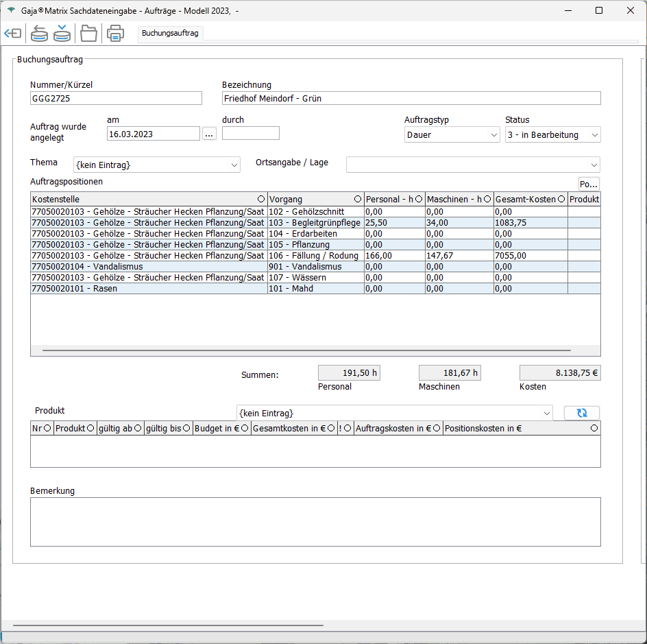Click into the Bemerkung text area
Screen dimensions: 647x644
point(315,522)
